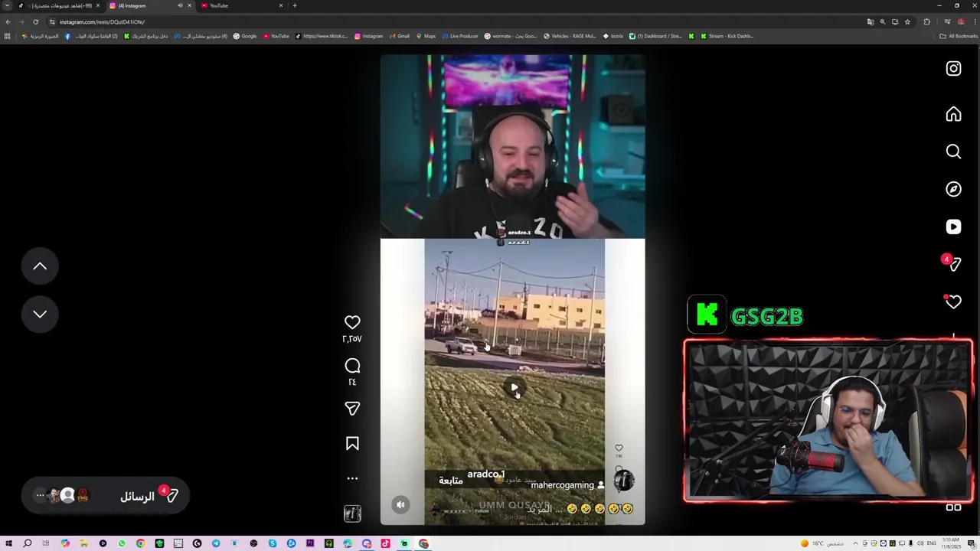Click the address bar URL
This screenshot has height=551, width=980.
coord(102,21)
